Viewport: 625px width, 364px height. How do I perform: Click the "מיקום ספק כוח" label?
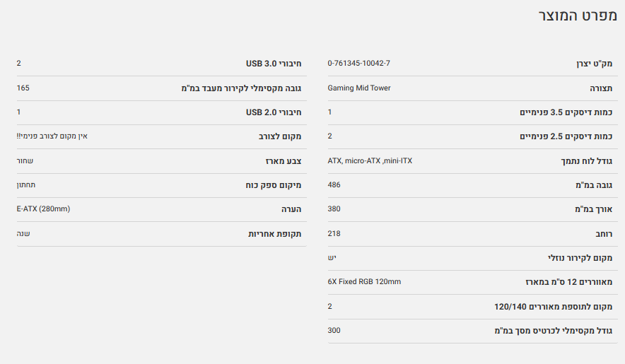point(274,185)
